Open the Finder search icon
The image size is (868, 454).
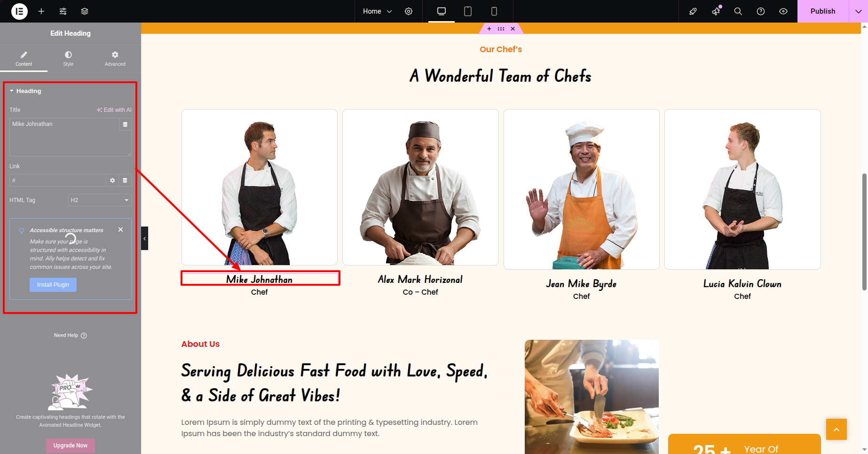738,11
